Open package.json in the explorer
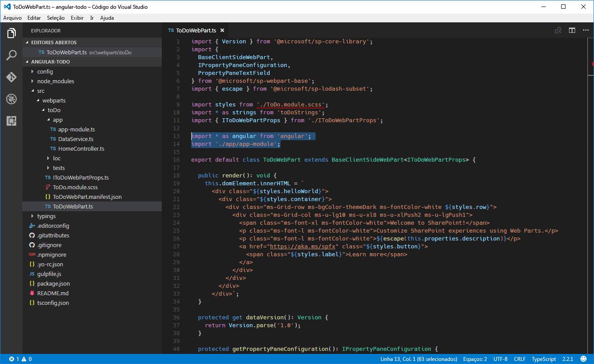Viewport: 594px width, 364px height. 92,283
